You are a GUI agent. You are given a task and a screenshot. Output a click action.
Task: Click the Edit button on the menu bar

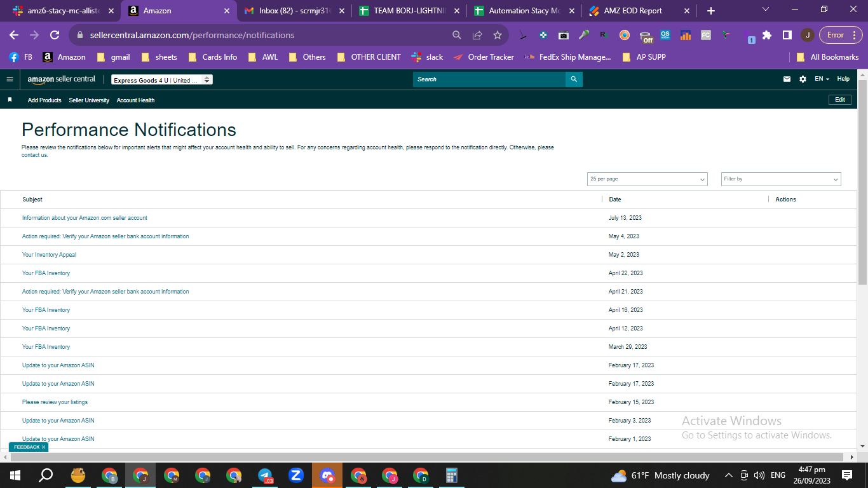tap(840, 100)
